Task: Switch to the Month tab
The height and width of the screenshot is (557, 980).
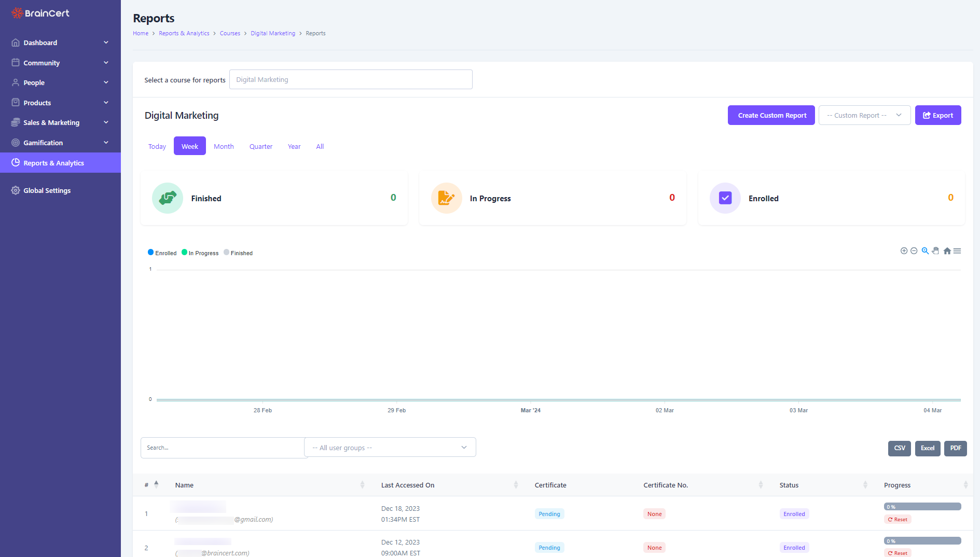Action: (x=224, y=146)
